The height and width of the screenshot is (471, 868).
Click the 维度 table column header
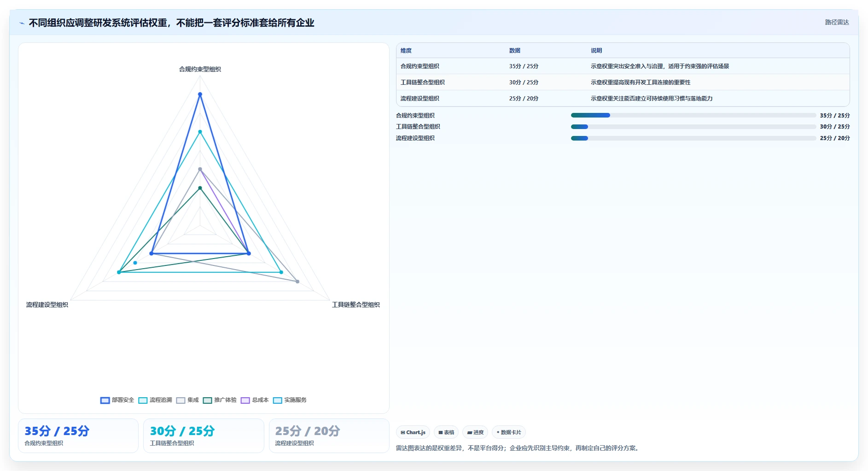tap(406, 51)
